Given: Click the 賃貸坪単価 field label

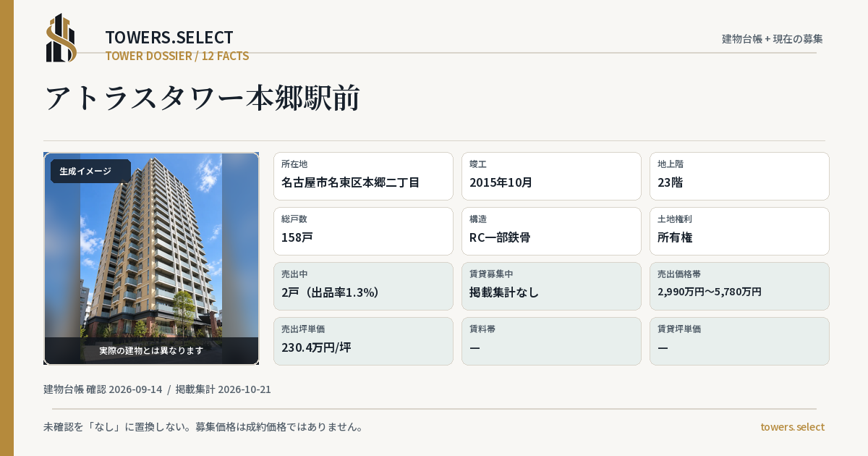Looking at the screenshot, I should click(679, 329).
